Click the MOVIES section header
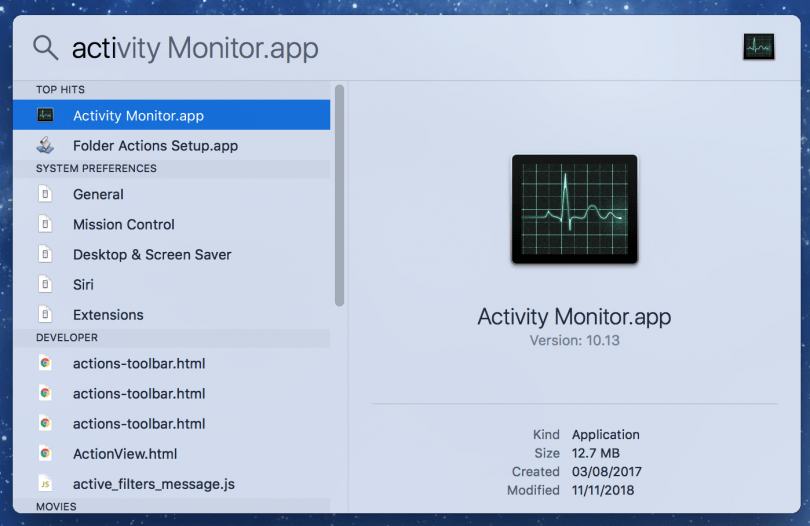The height and width of the screenshot is (526, 810). click(56, 506)
